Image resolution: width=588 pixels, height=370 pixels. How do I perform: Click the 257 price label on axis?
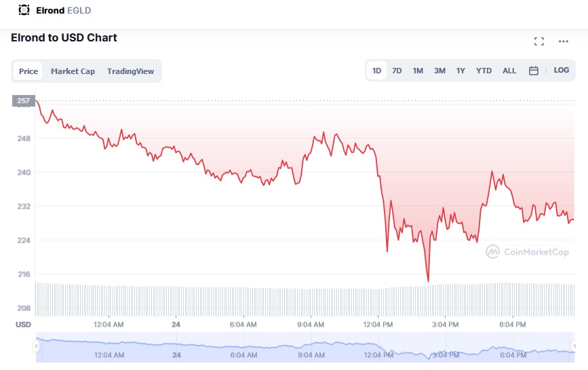click(x=23, y=101)
